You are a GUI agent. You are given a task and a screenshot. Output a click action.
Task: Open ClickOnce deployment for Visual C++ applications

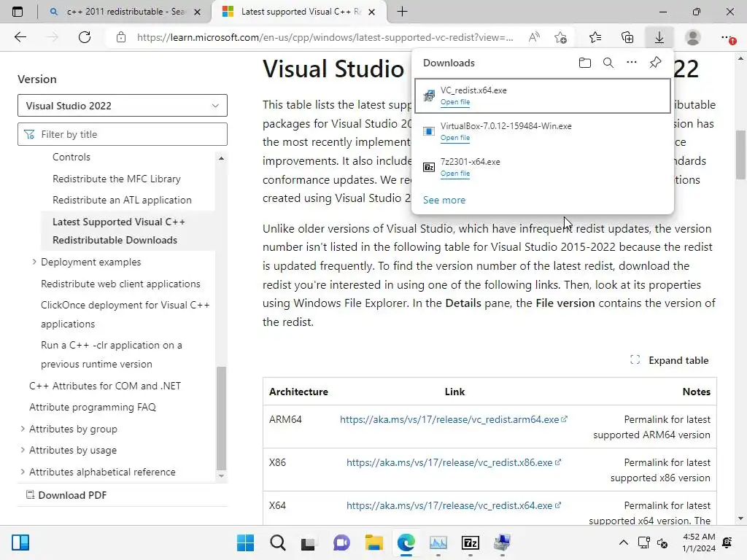point(125,314)
